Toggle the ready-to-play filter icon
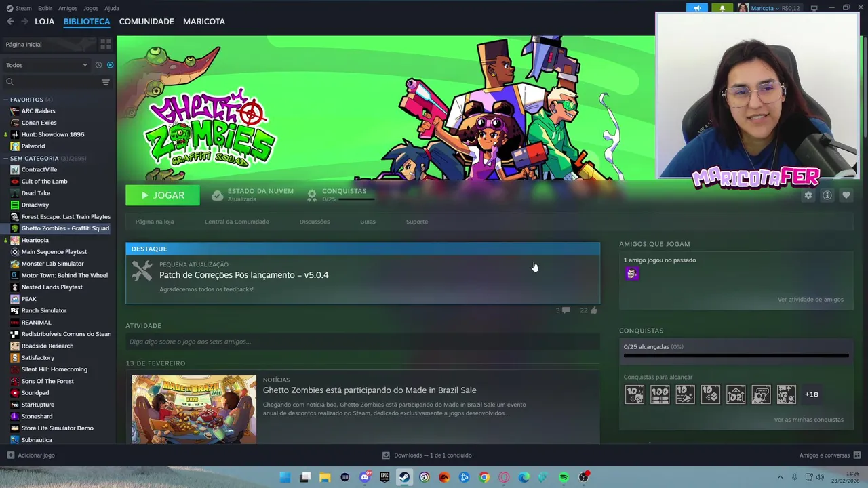The image size is (868, 488). (x=110, y=65)
